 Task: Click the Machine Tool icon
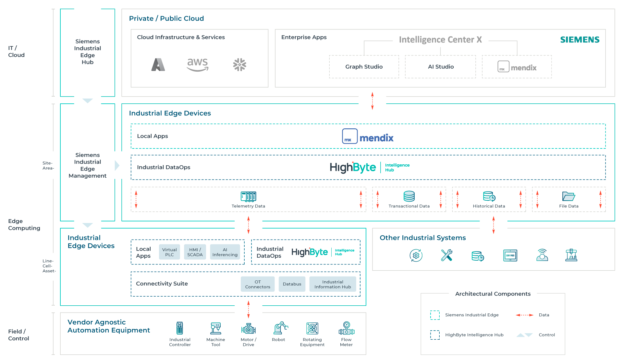(215, 328)
